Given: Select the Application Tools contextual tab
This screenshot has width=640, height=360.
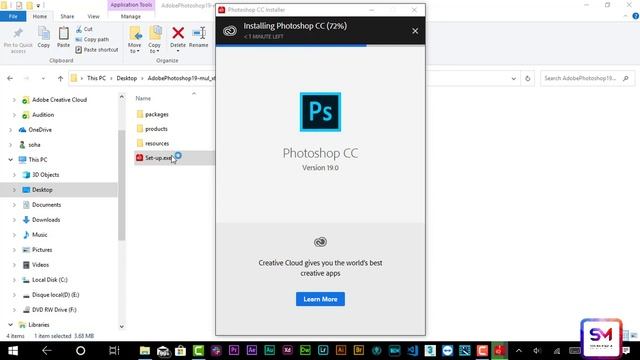Looking at the screenshot, I should (x=131, y=5).
